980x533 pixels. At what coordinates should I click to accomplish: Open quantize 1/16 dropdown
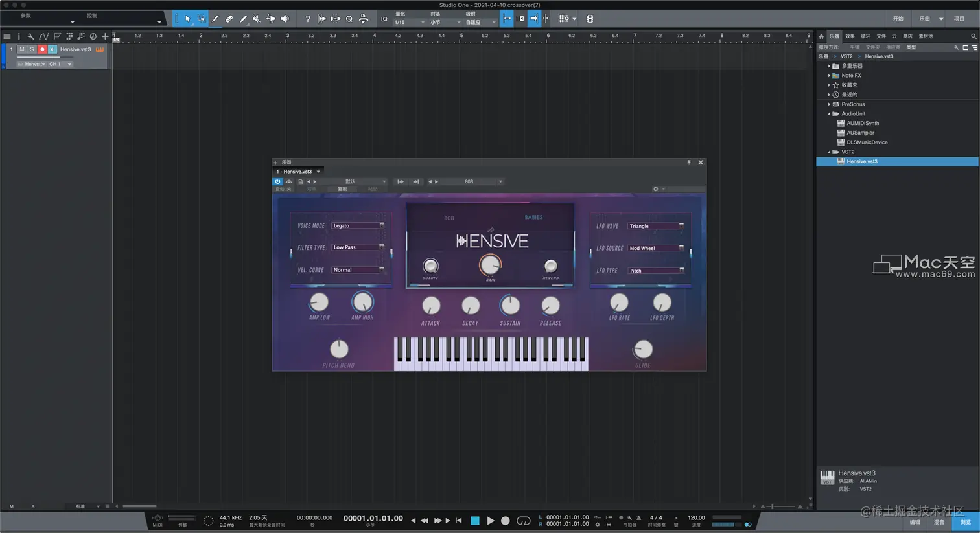(x=410, y=22)
